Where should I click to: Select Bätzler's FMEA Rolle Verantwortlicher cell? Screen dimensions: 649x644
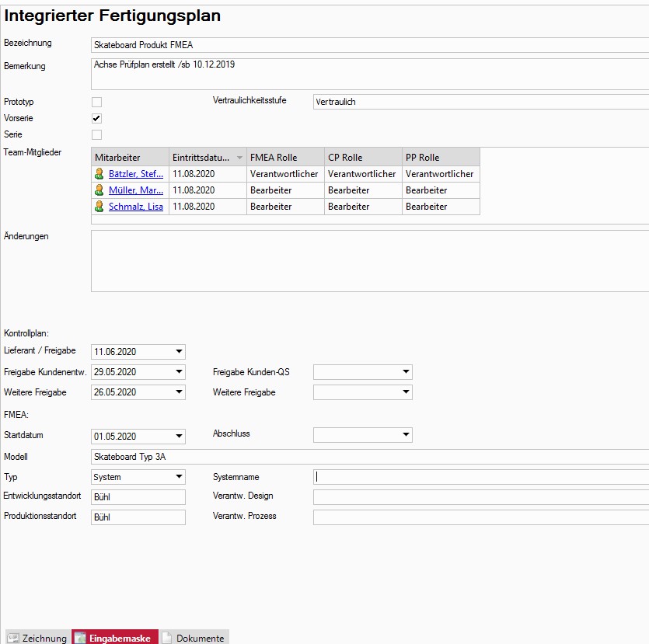coord(285,174)
